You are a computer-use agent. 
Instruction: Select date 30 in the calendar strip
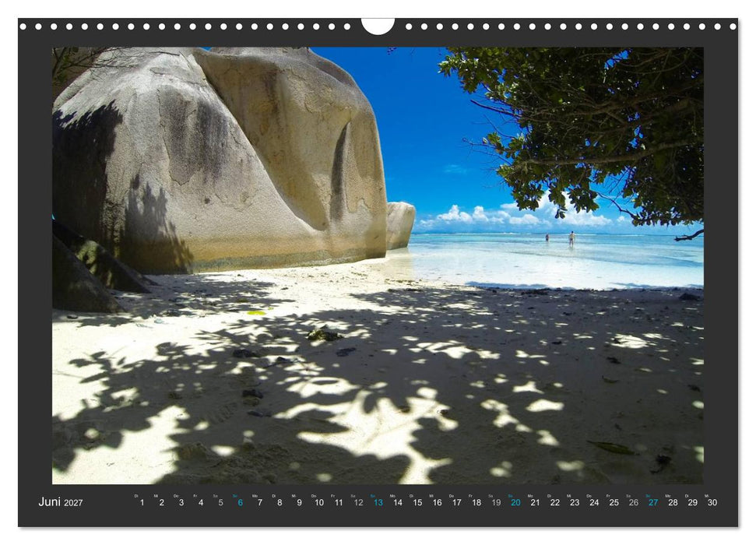pos(712,502)
